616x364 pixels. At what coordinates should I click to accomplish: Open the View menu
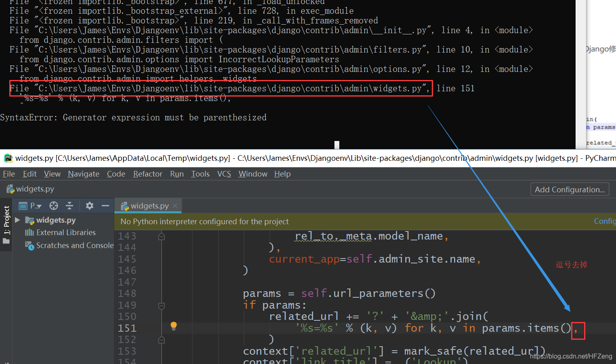(x=52, y=174)
